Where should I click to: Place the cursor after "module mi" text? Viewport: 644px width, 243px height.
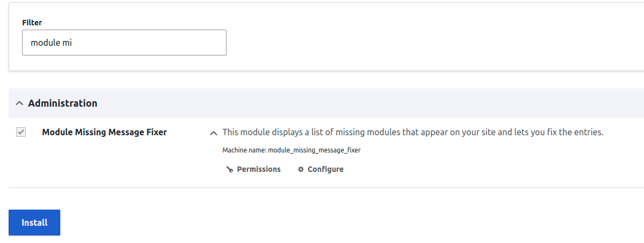pos(72,43)
